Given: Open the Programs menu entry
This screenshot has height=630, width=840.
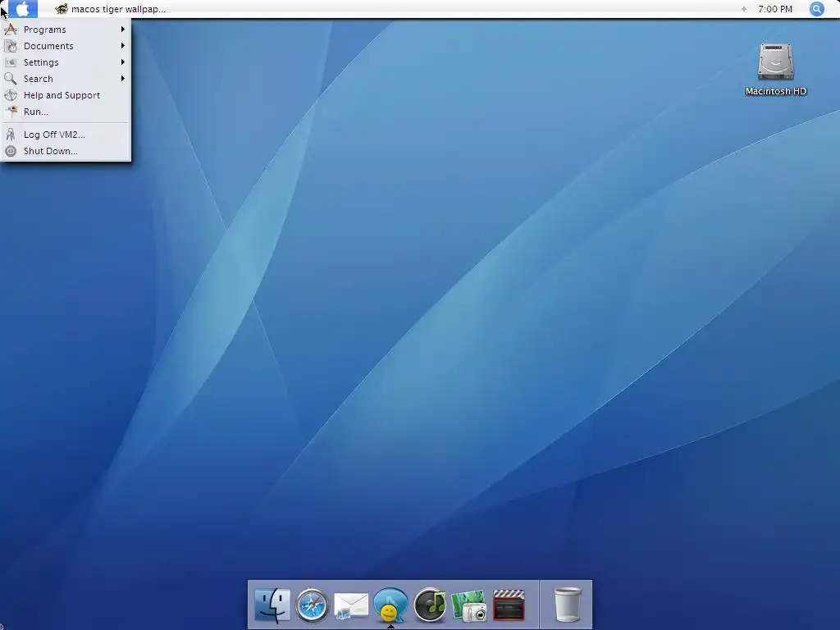Looking at the screenshot, I should click(x=66, y=30).
